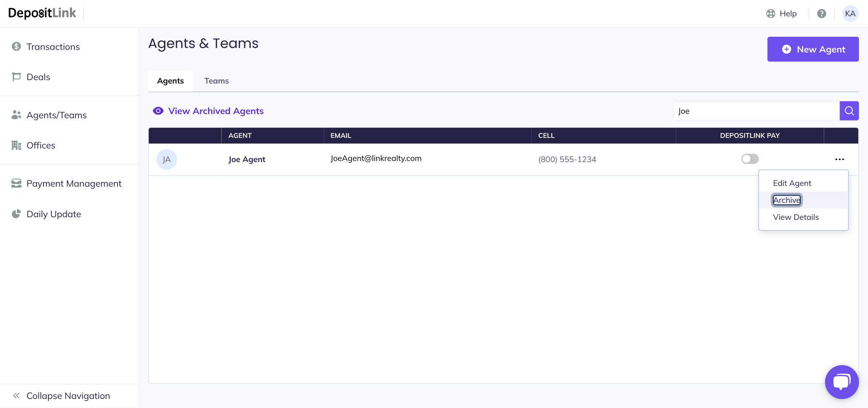
Task: Click the New Agent button
Action: coord(813,49)
